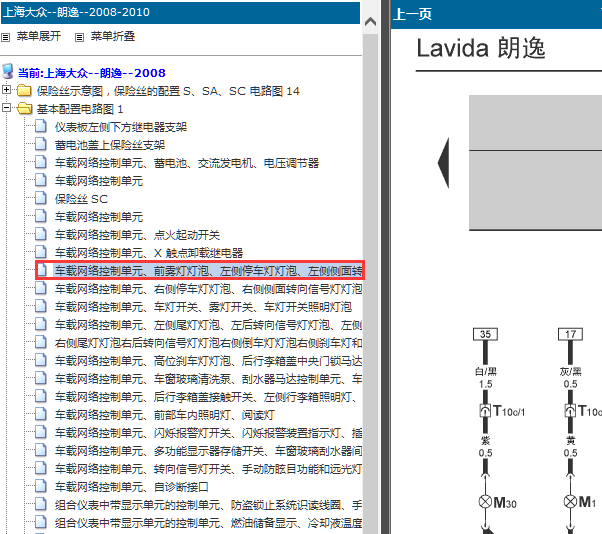Click the M30 bulb symbol in diagram
602x534 pixels.
click(485, 501)
